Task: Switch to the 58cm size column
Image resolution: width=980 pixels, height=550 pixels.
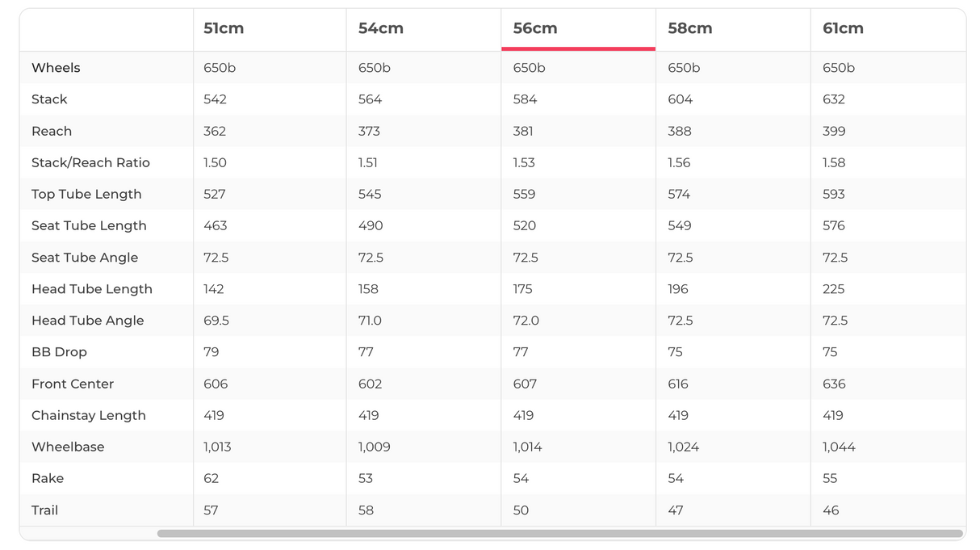Action: point(689,28)
